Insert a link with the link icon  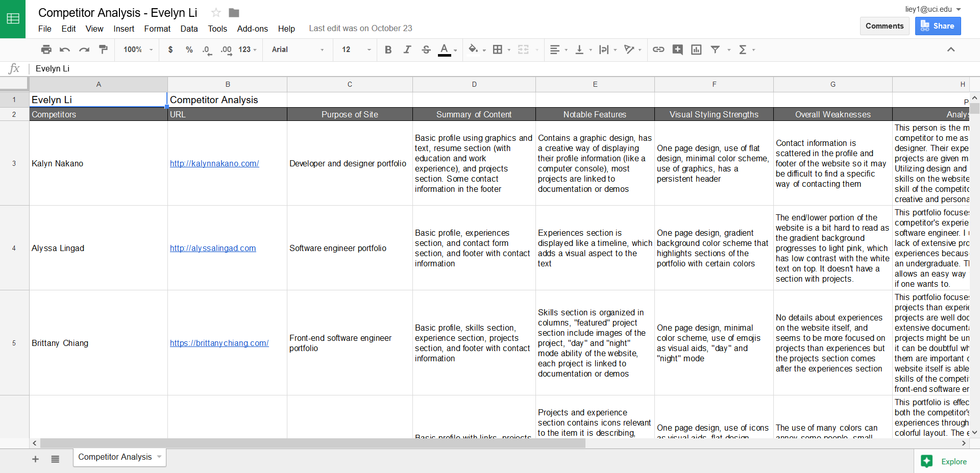pos(658,49)
